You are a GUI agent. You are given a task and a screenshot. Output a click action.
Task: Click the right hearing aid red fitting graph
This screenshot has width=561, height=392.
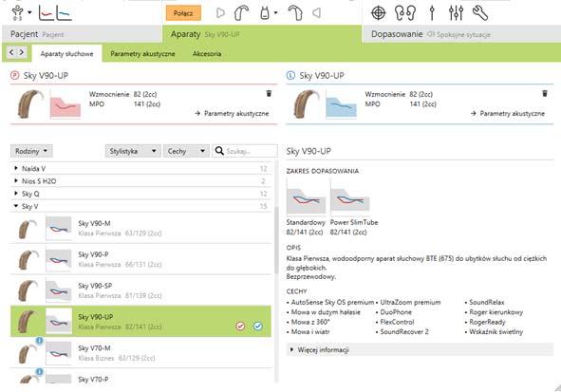click(65, 104)
